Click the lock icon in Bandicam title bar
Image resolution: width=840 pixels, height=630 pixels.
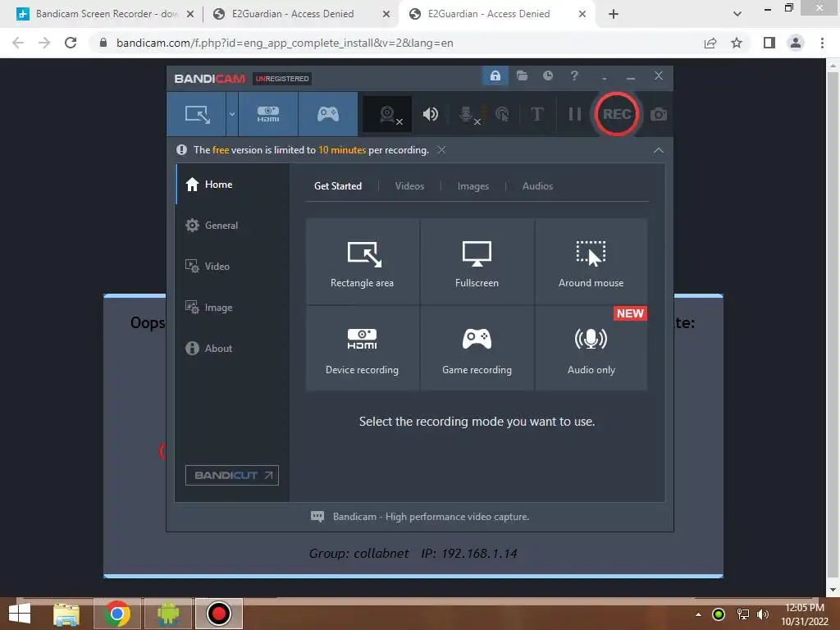[x=495, y=75]
